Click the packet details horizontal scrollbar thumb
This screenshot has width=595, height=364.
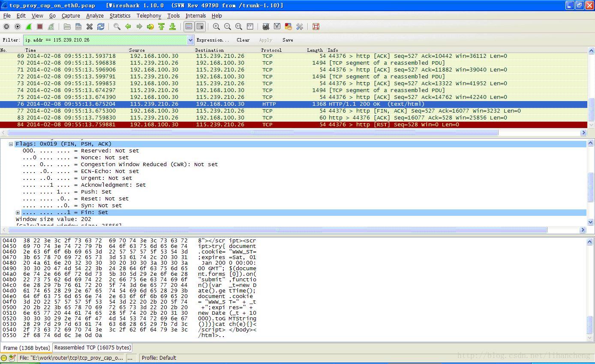[277, 230]
